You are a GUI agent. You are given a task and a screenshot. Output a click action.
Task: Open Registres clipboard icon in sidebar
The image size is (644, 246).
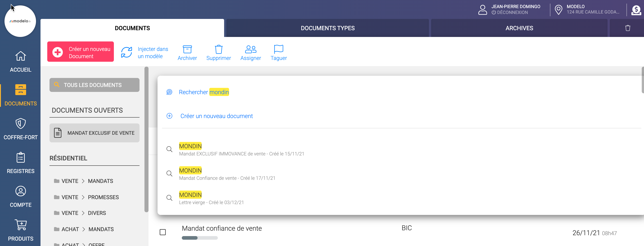pyautogui.click(x=20, y=157)
